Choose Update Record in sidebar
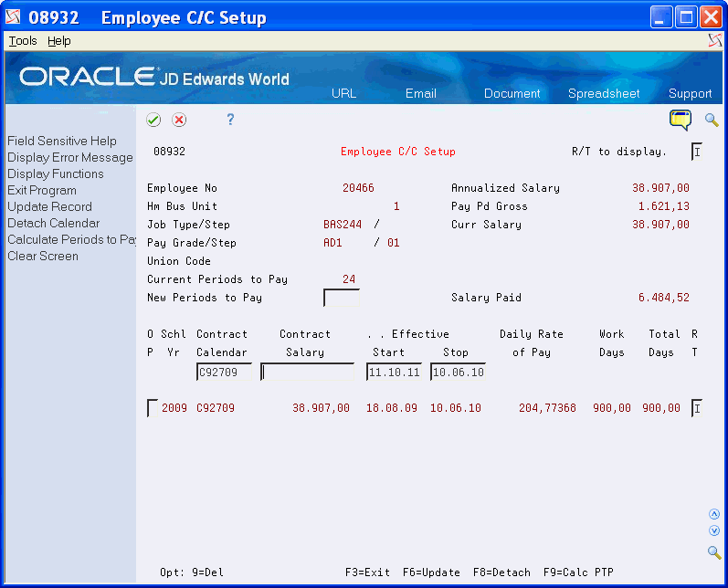This screenshot has height=588, width=728. [49, 206]
